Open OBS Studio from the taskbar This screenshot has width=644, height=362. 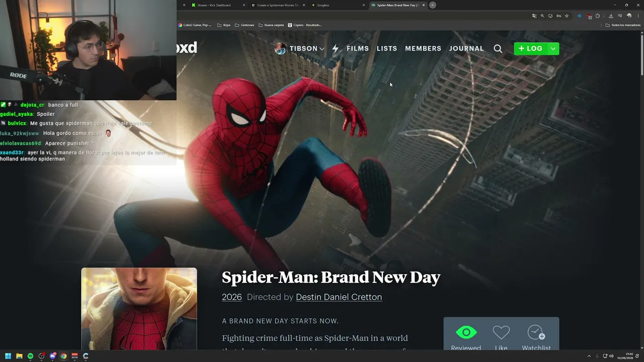coord(41,356)
